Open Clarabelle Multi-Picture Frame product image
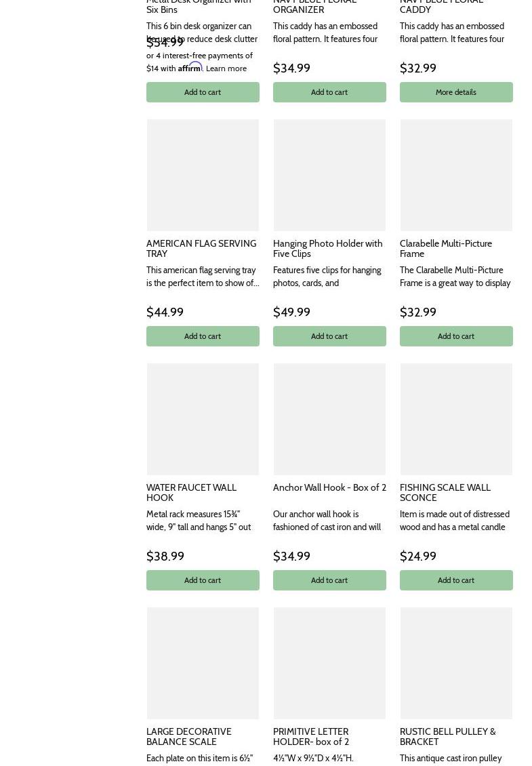The height and width of the screenshot is (766, 532). pyautogui.click(x=456, y=175)
